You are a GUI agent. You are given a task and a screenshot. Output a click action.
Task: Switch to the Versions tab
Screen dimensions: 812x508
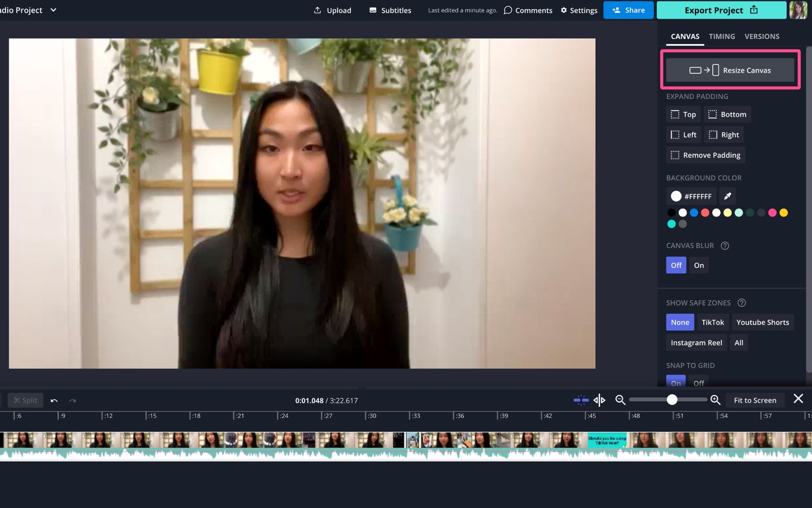click(x=761, y=36)
